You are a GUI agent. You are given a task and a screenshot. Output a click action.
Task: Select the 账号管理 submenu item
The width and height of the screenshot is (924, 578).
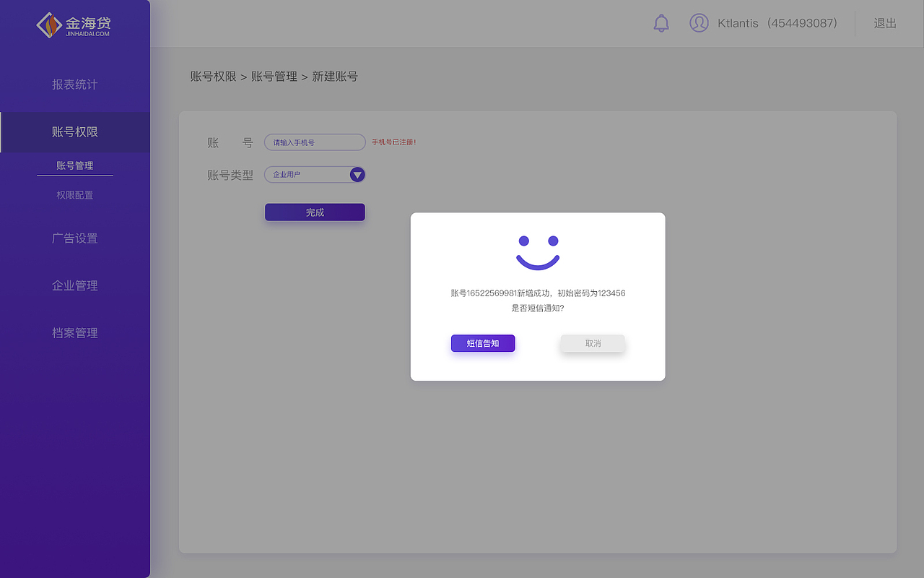coord(75,165)
